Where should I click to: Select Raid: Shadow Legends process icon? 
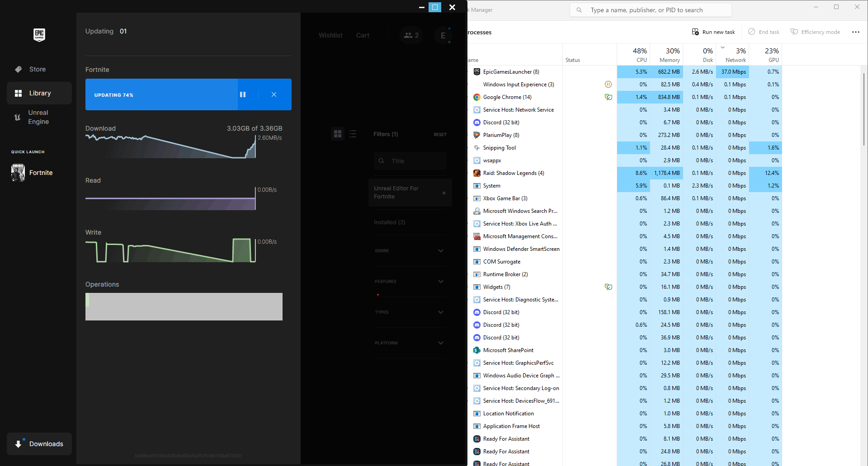click(x=476, y=173)
